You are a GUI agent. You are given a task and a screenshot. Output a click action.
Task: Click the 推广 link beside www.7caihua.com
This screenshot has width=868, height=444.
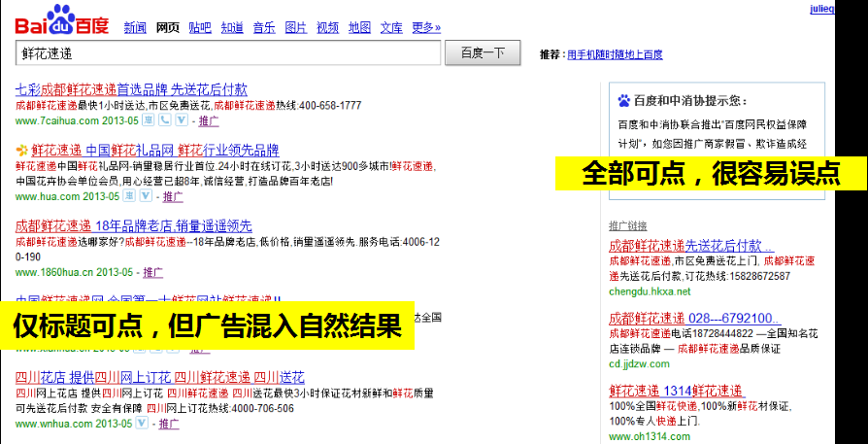tap(208, 120)
